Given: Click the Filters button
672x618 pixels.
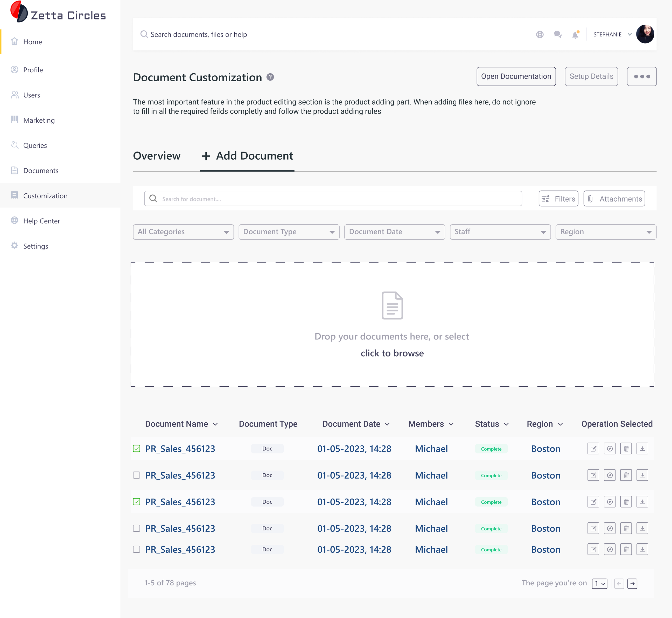Looking at the screenshot, I should tap(558, 199).
